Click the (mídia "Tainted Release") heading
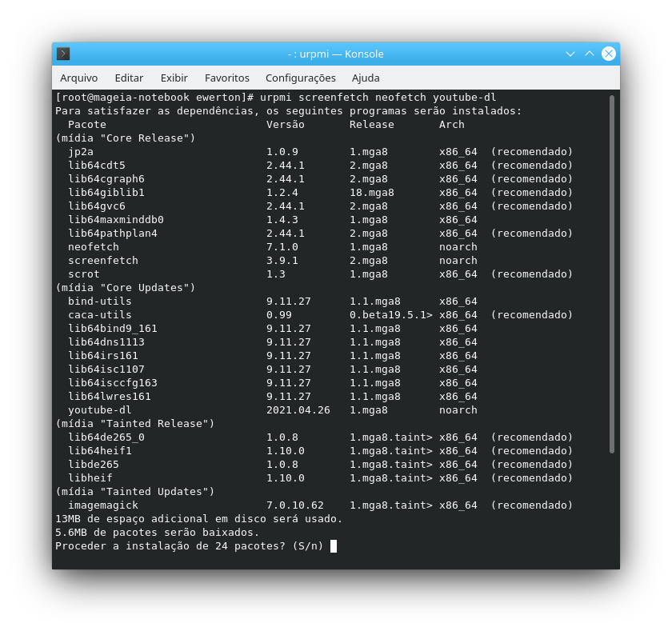 point(135,424)
